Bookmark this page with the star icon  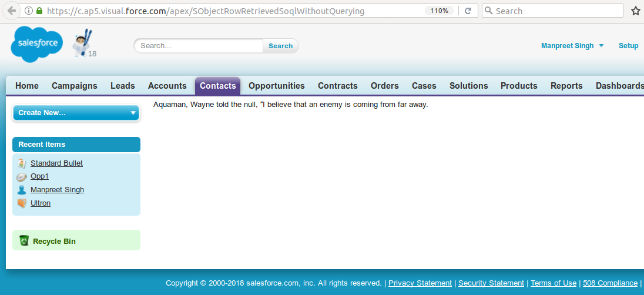tap(635, 11)
